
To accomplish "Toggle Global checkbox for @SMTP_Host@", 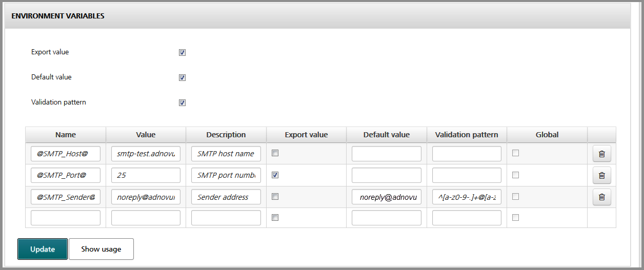I will (x=516, y=153).
